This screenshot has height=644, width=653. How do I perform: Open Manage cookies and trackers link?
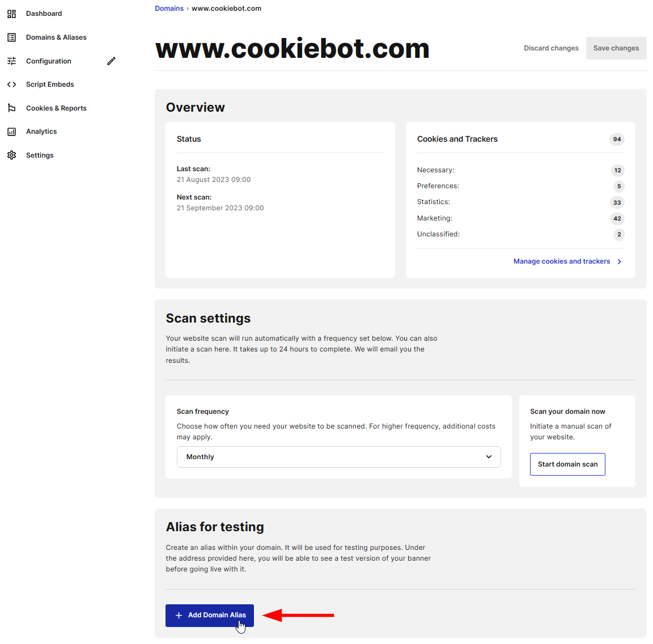pyautogui.click(x=561, y=261)
